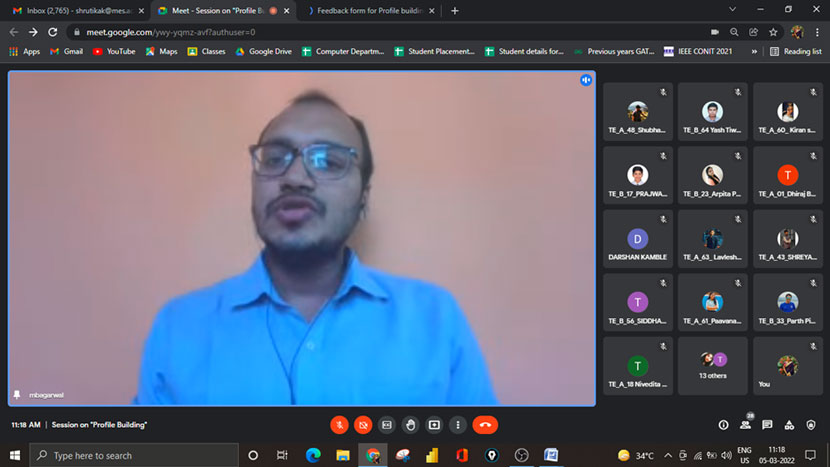Open more options three-dot menu in Meet
Screen dimensions: 830x467
click(458, 425)
